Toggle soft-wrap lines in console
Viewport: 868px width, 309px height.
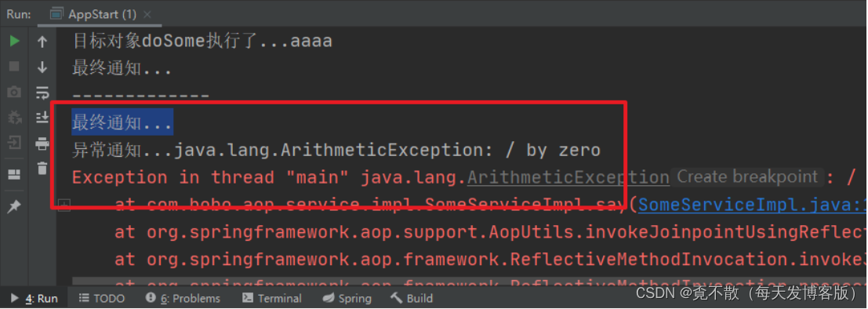point(42,93)
